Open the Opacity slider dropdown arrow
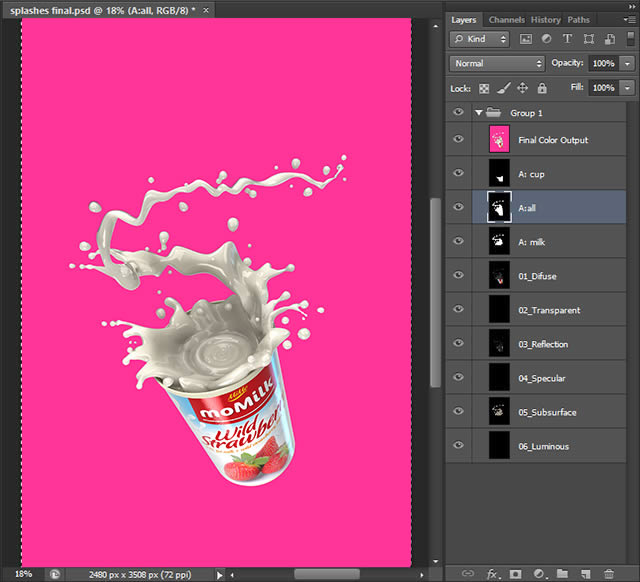The height and width of the screenshot is (582, 640). click(627, 64)
